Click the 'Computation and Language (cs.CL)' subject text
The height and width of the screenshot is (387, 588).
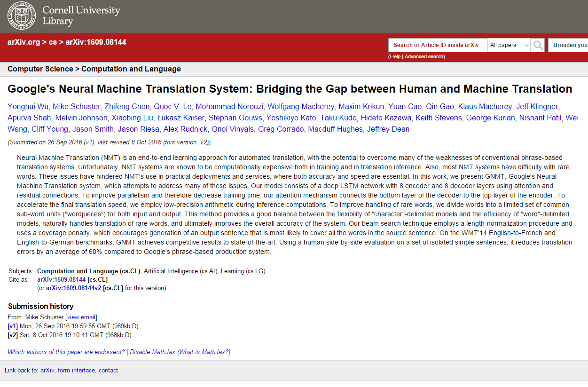[89, 271]
